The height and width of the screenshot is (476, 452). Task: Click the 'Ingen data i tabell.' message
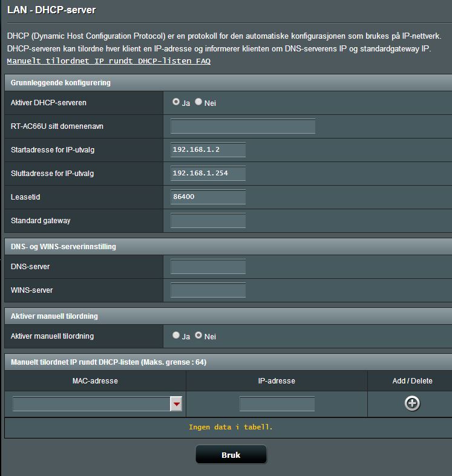(x=231, y=427)
